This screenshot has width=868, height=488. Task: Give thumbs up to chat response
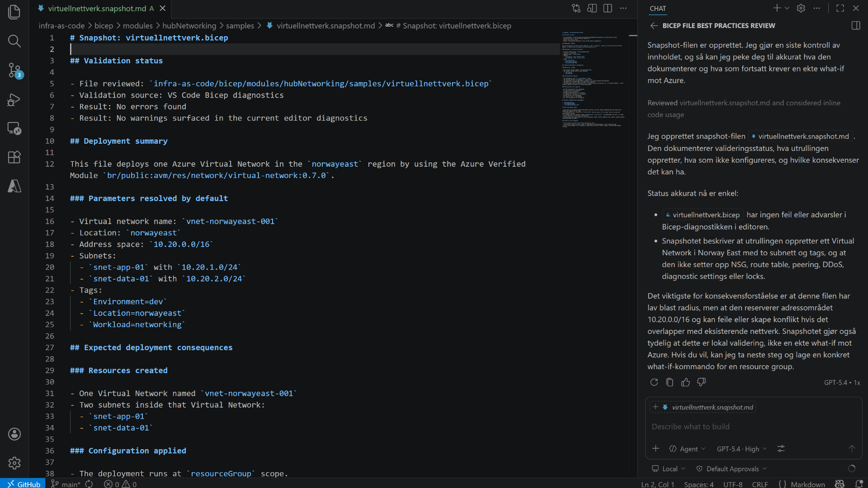click(685, 382)
